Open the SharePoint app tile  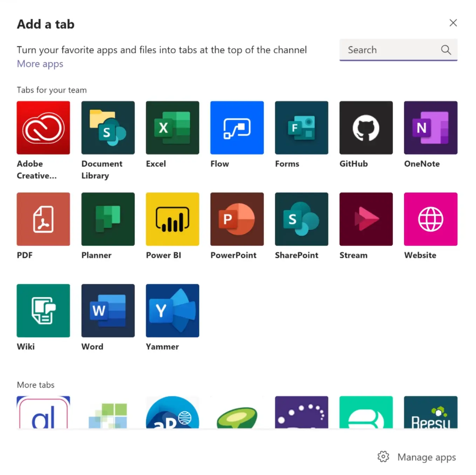[301, 219]
